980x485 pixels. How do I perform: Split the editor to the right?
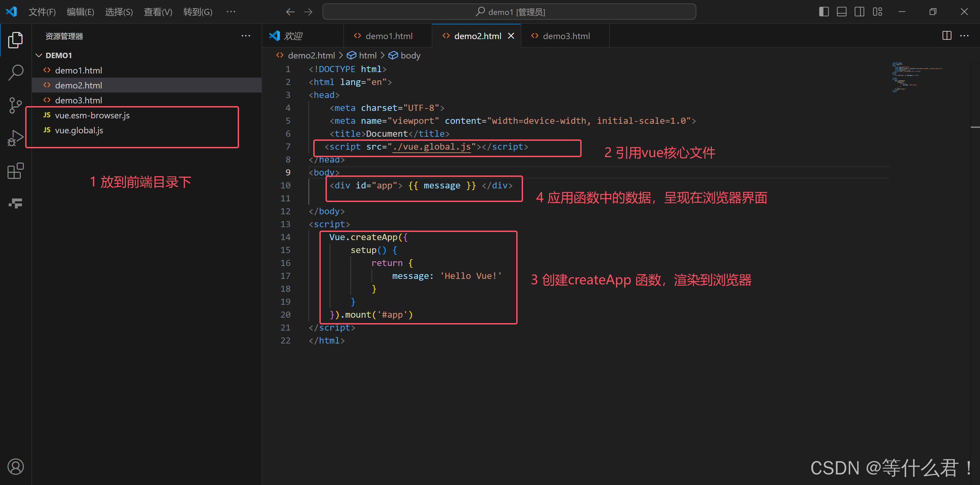[x=947, y=36]
